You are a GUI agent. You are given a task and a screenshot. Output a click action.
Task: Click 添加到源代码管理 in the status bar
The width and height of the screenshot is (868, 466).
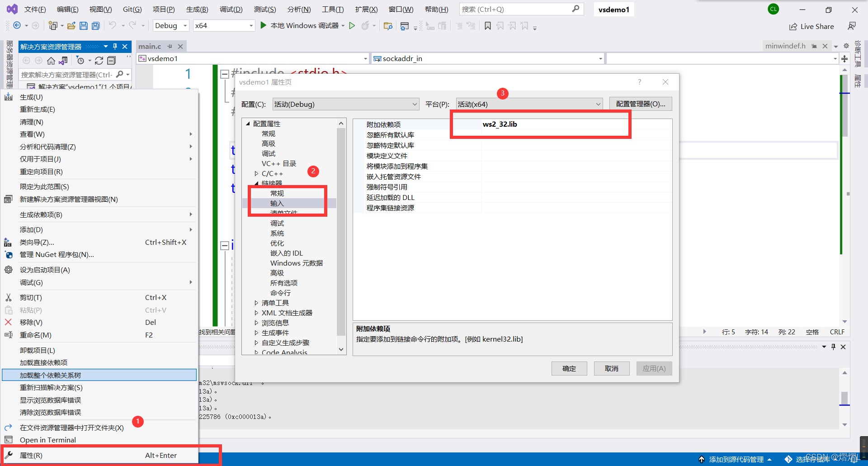736,459
